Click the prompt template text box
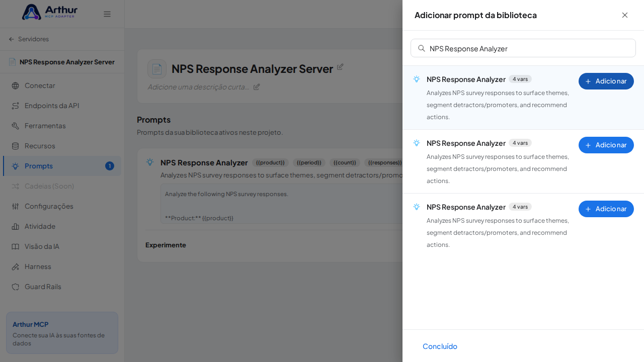This screenshot has height=362, width=644. coord(282,204)
